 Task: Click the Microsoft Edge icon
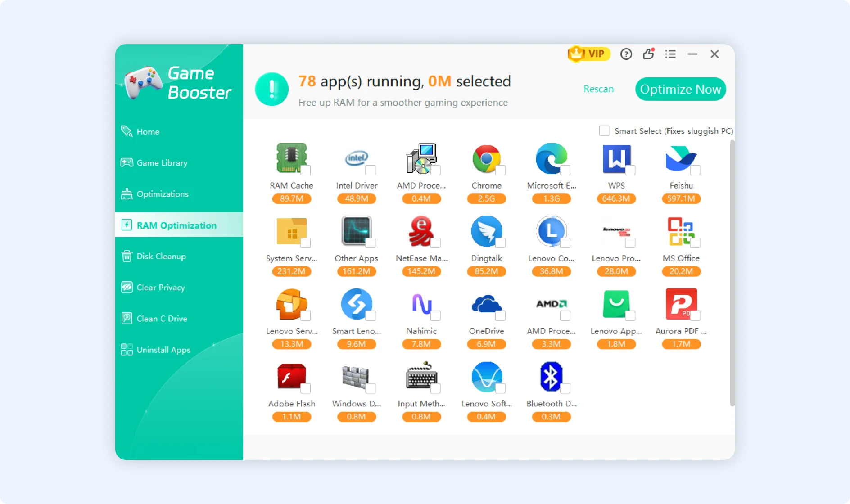tap(551, 158)
